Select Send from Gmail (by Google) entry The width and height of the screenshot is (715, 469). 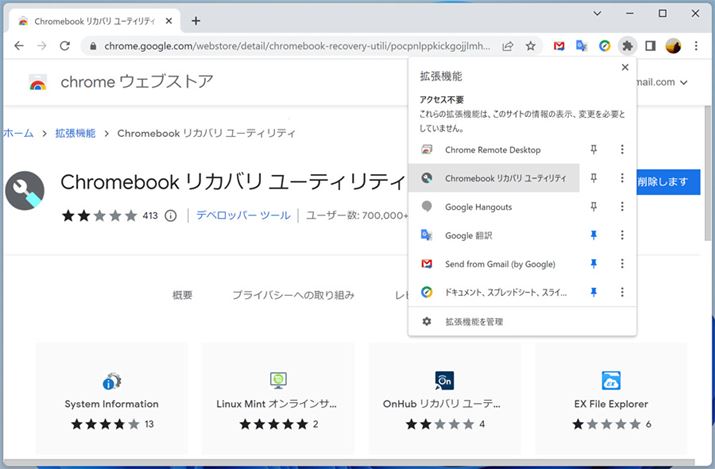coord(494,264)
